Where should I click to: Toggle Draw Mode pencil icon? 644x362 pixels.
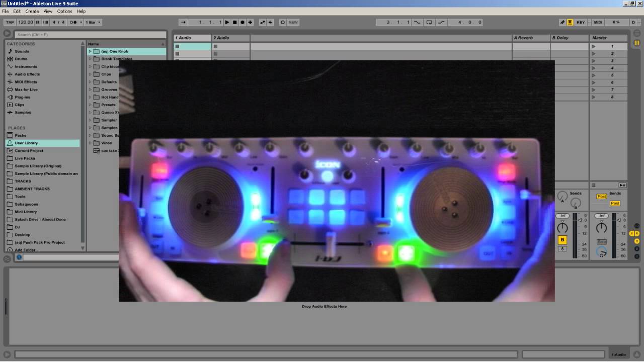[562, 22]
